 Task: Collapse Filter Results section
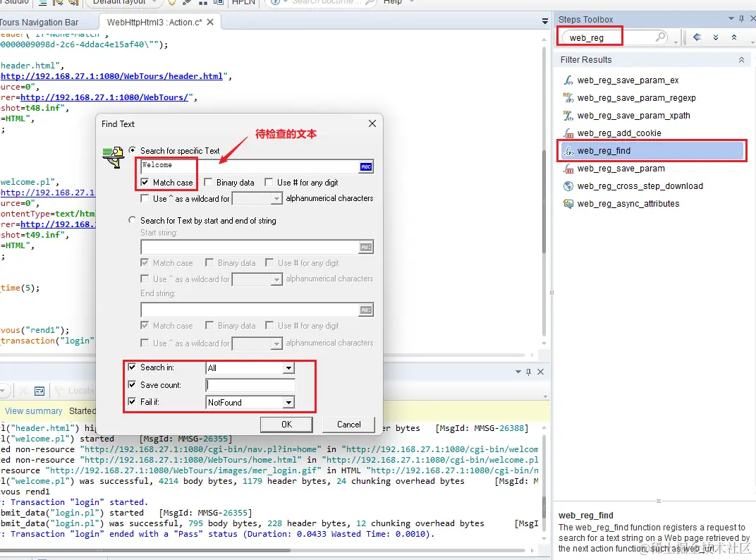click(741, 60)
